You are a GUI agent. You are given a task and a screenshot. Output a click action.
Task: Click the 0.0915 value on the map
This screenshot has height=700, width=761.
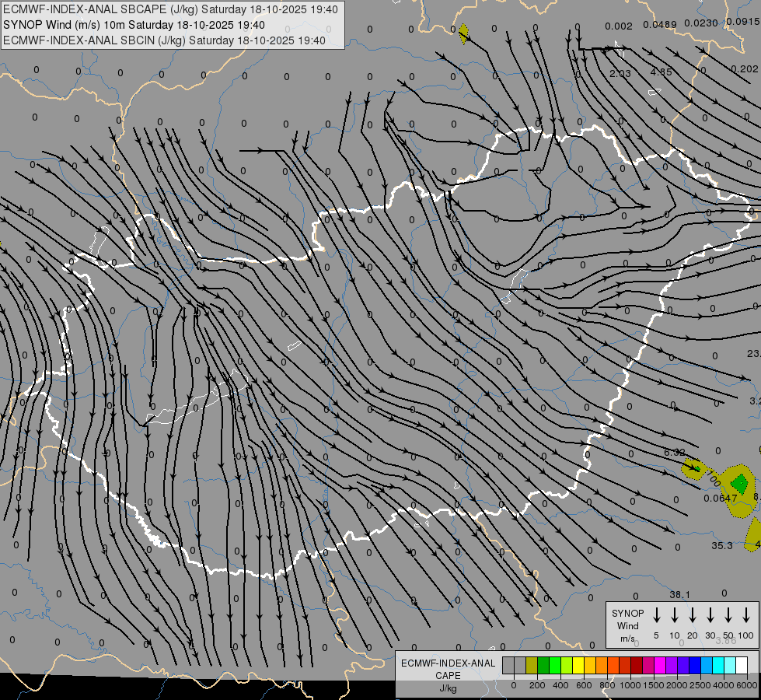743,22
